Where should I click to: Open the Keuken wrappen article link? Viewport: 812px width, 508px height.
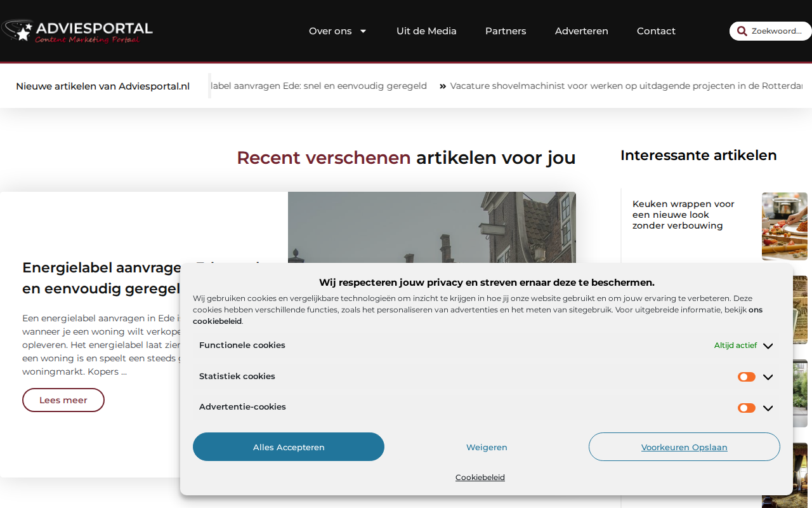tap(683, 215)
